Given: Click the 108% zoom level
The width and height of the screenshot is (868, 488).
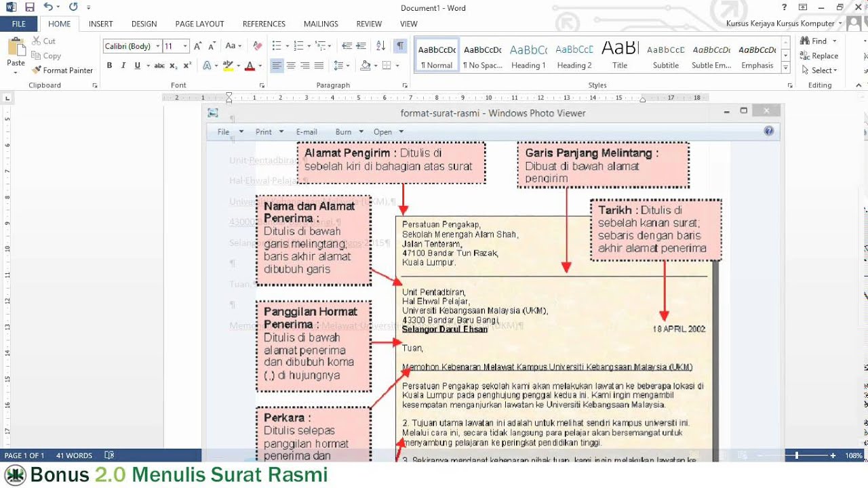Looking at the screenshot, I should coord(854,455).
